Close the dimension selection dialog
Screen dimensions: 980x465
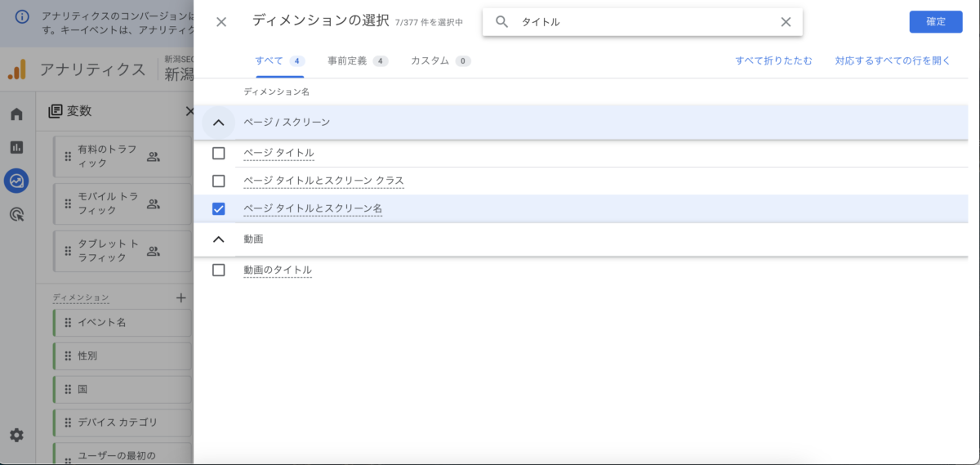221,22
